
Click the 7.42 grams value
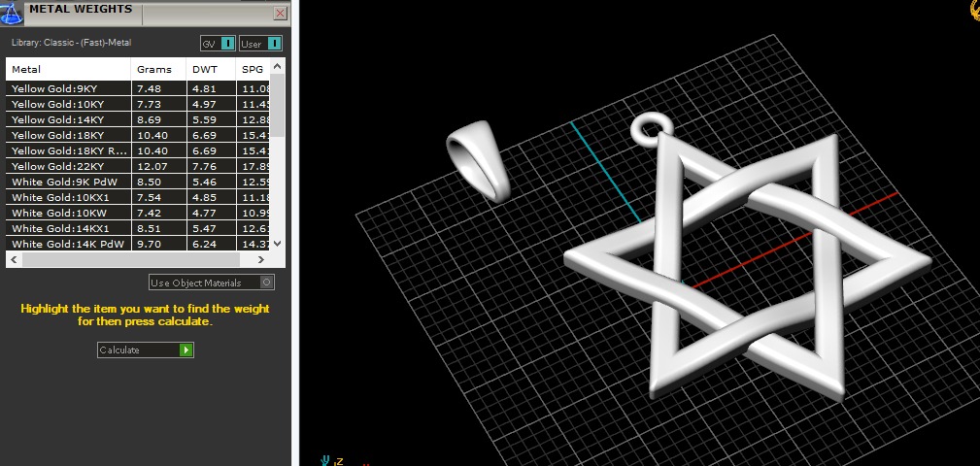149,213
